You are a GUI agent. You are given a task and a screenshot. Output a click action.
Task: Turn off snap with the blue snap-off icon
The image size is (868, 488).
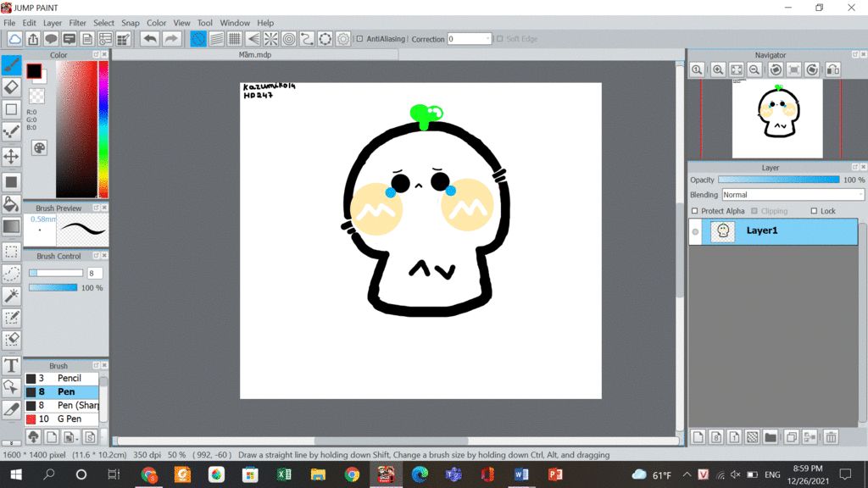tap(198, 39)
